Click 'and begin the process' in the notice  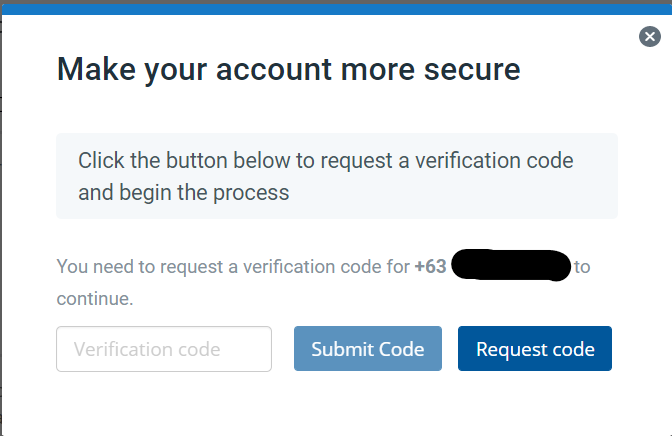point(183,193)
